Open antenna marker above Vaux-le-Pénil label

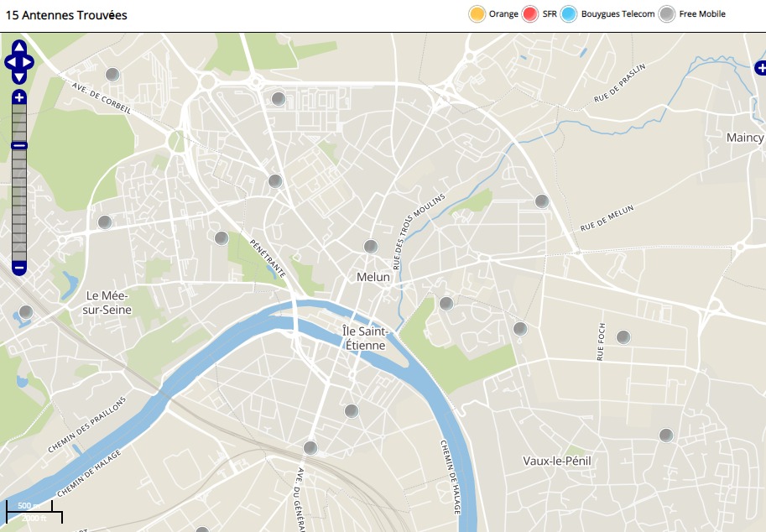[x=666, y=436]
